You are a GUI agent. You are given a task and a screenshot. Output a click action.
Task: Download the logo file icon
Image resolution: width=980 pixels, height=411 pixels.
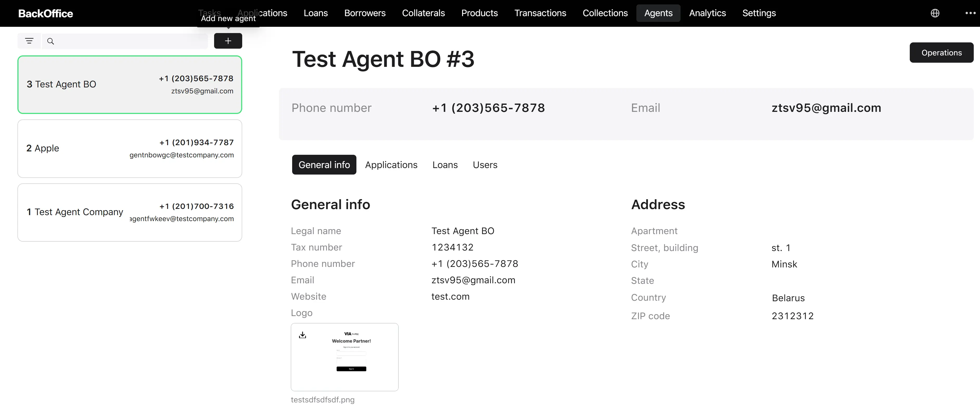point(303,335)
